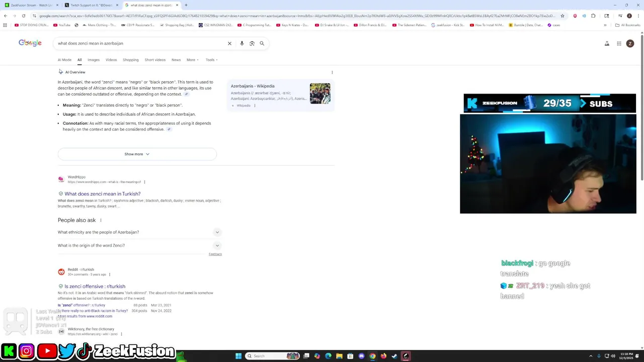Open search by image (Lens) icon
The image size is (644, 362).
[x=252, y=43]
